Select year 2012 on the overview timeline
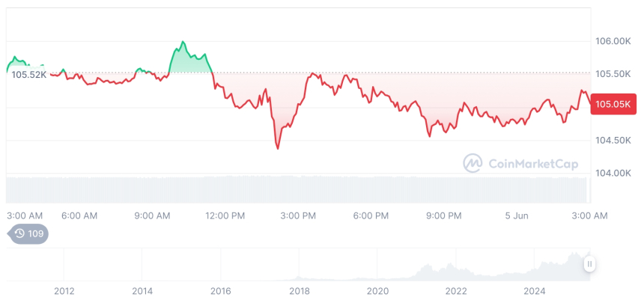The height and width of the screenshot is (300, 644). [64, 290]
